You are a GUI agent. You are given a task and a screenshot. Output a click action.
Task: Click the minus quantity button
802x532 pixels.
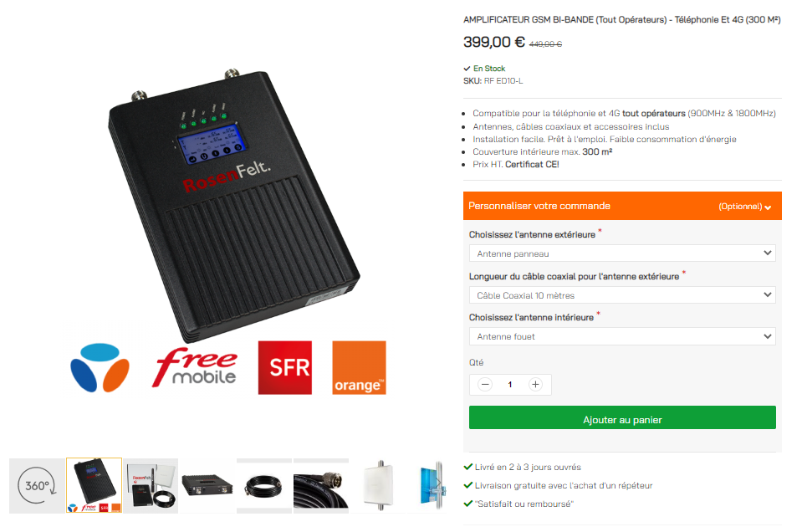[x=485, y=384]
